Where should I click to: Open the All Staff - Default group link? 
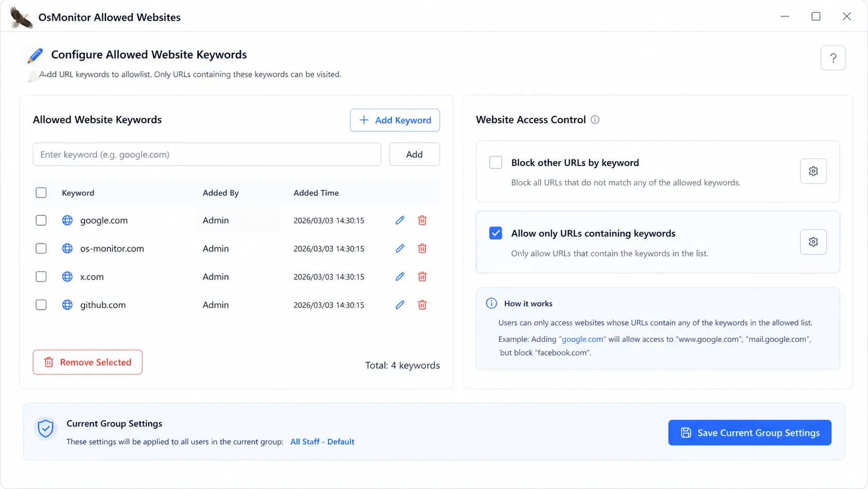322,442
